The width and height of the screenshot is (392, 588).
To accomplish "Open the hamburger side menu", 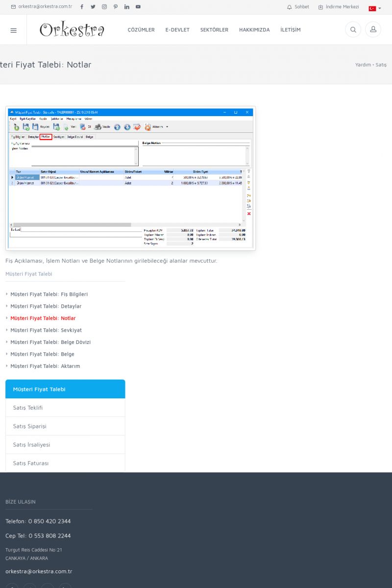I will point(13,30).
